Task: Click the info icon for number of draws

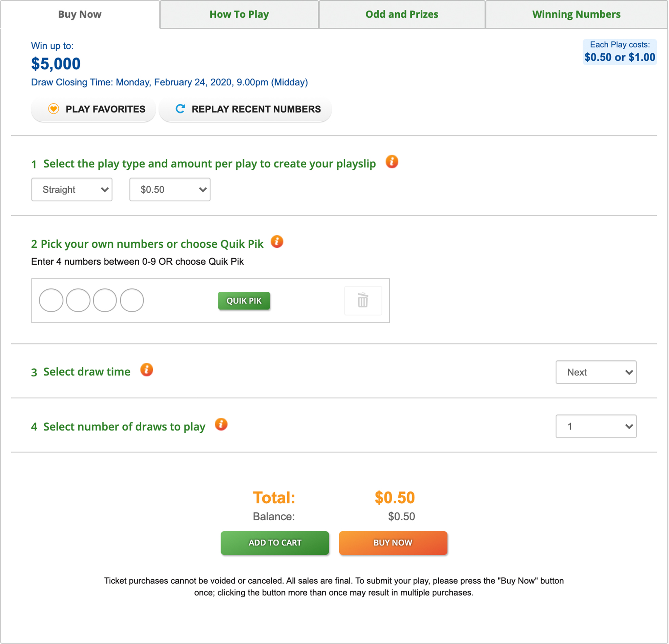Action: coord(221,424)
